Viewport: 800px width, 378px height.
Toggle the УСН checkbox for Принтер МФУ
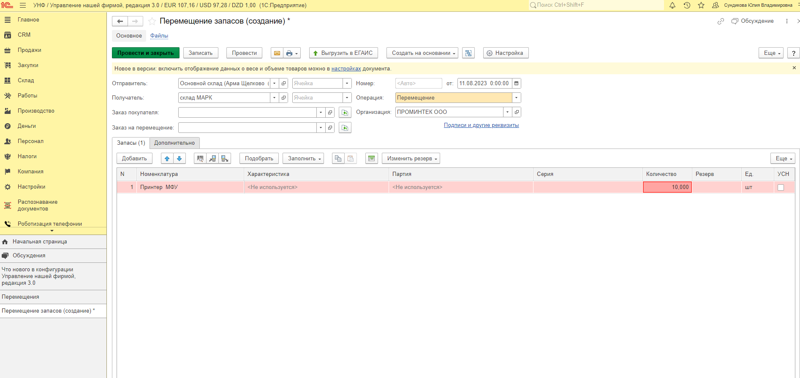(x=780, y=188)
